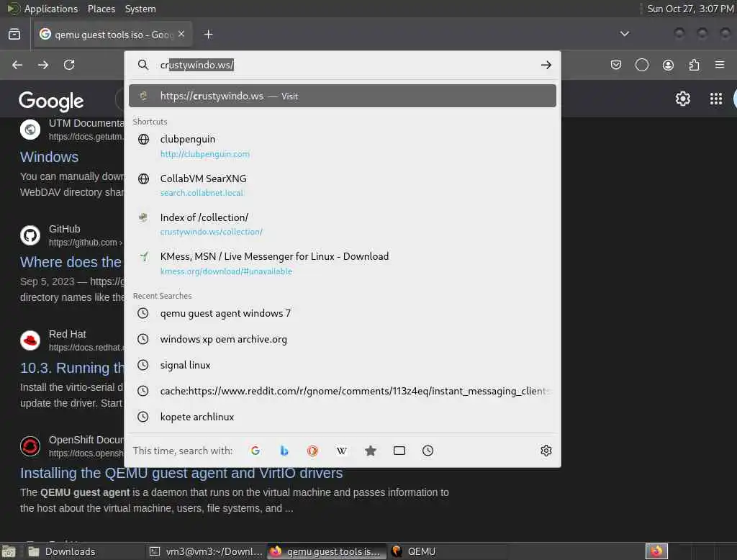Switch to vm3@vm3 terminal in taskbar
737x560 pixels.
(206, 551)
